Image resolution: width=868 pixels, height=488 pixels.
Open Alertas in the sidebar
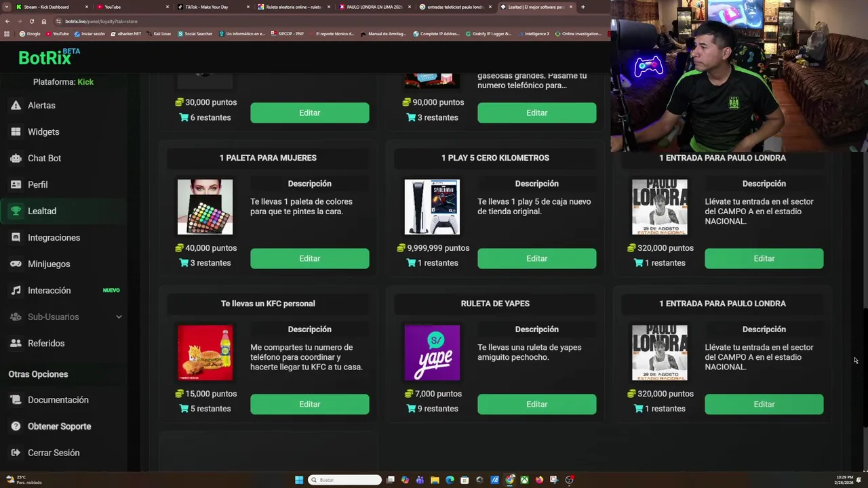coord(64,105)
